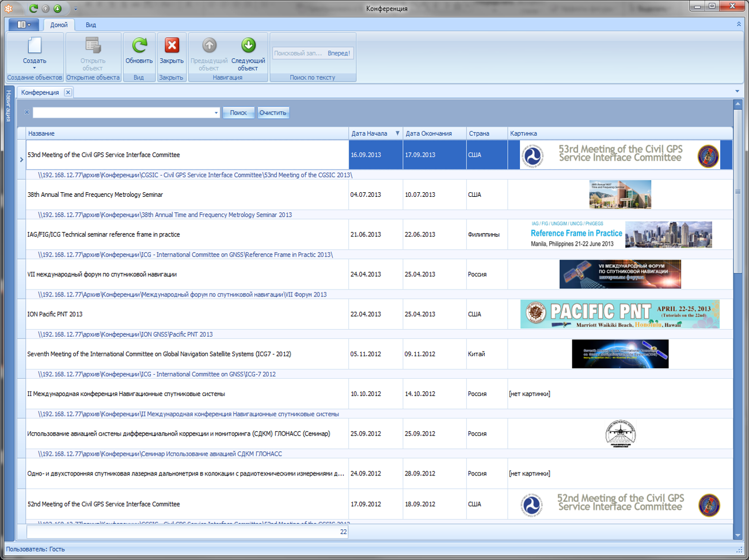
Task: Open the document tabs list dropdown arrow
Action: point(737,91)
